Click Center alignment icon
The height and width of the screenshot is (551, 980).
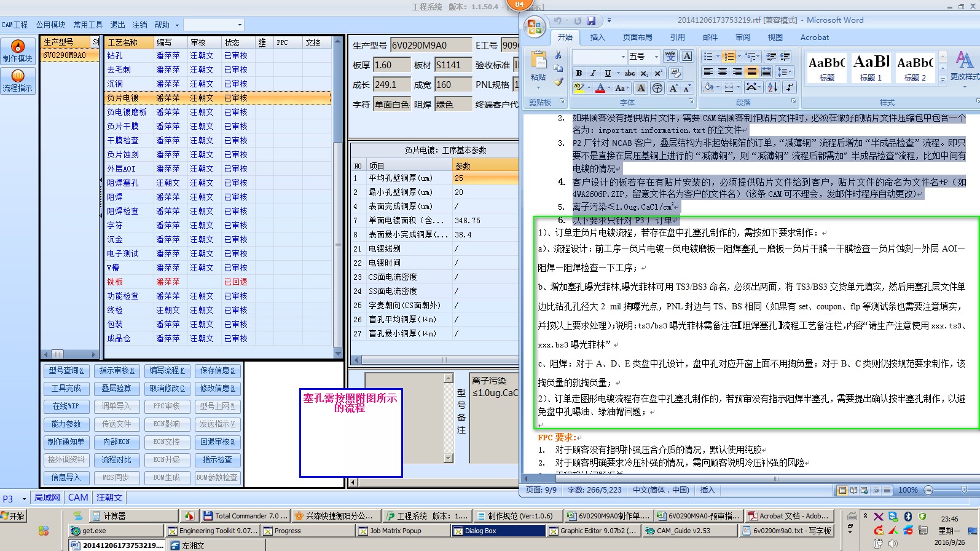723,72
